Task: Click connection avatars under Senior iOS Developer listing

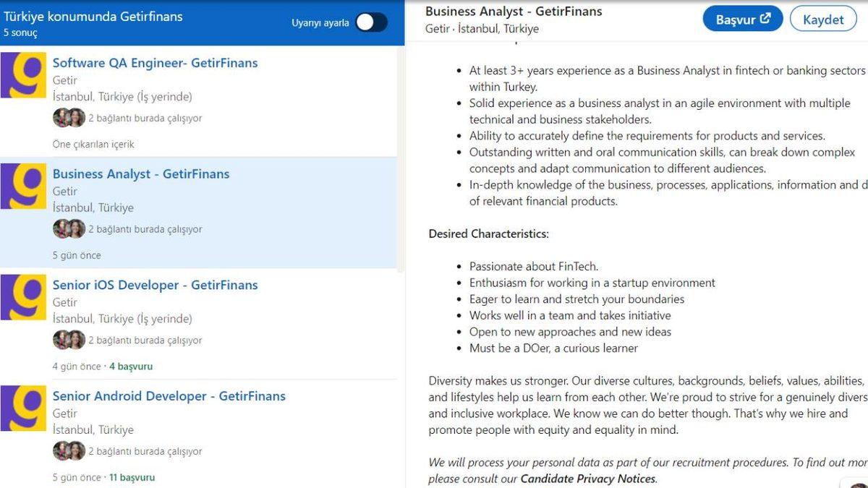Action: [x=69, y=341]
